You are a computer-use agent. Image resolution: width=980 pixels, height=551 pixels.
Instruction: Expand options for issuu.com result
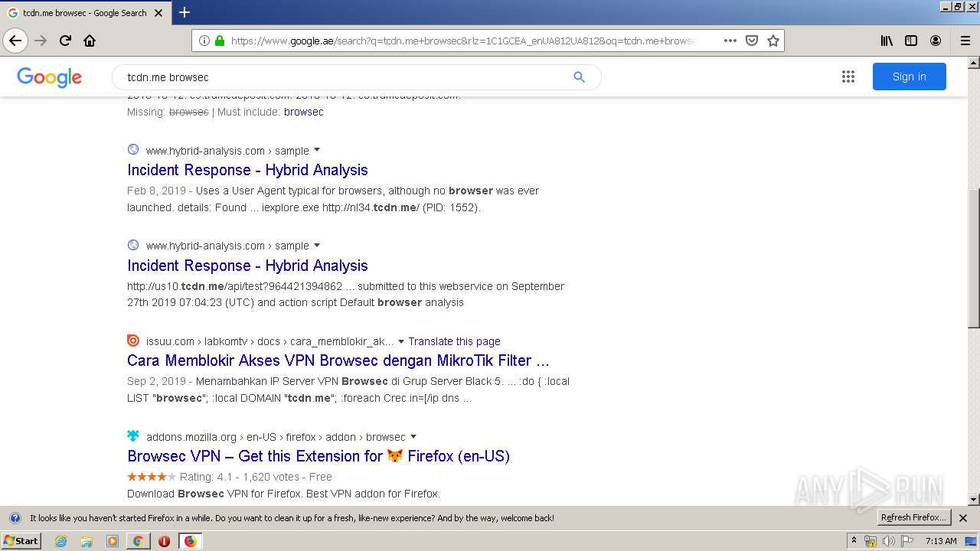pos(400,341)
